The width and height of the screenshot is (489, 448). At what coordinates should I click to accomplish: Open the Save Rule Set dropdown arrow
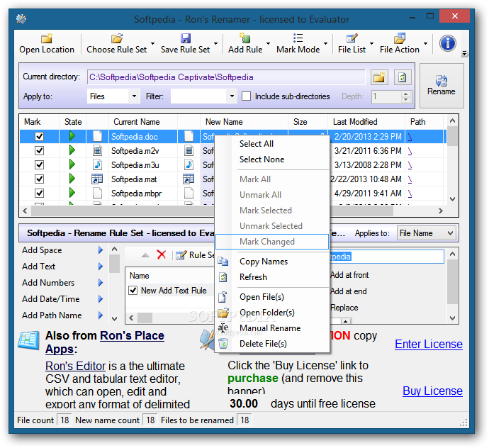tap(216, 43)
